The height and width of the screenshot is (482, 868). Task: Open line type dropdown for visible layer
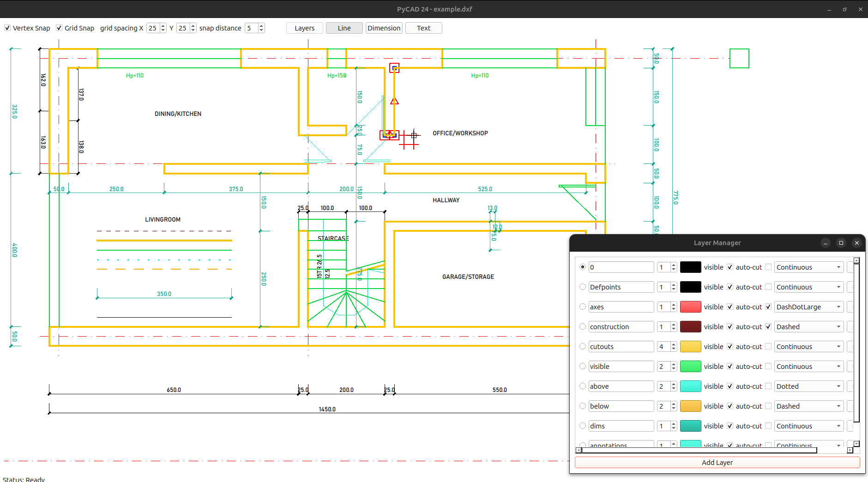point(809,366)
